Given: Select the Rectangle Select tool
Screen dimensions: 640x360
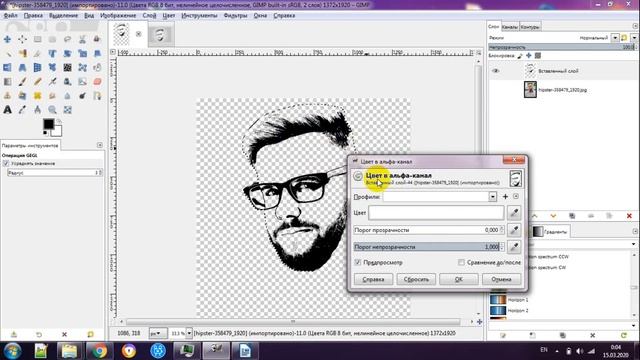Looking at the screenshot, I should [38, 39].
